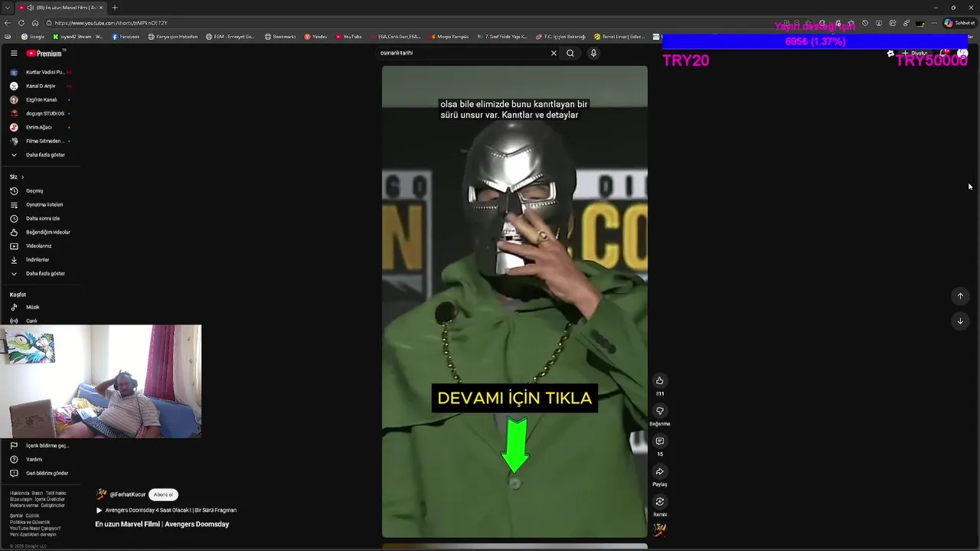Viewport: 980px width, 551px height.
Task: Open Hakkında footer link
Action: 19,494
